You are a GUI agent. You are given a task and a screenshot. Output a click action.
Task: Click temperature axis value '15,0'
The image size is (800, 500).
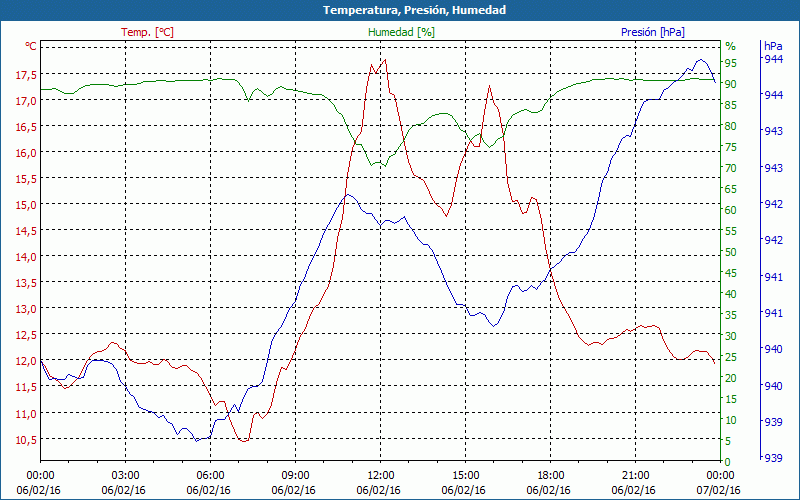[27, 205]
